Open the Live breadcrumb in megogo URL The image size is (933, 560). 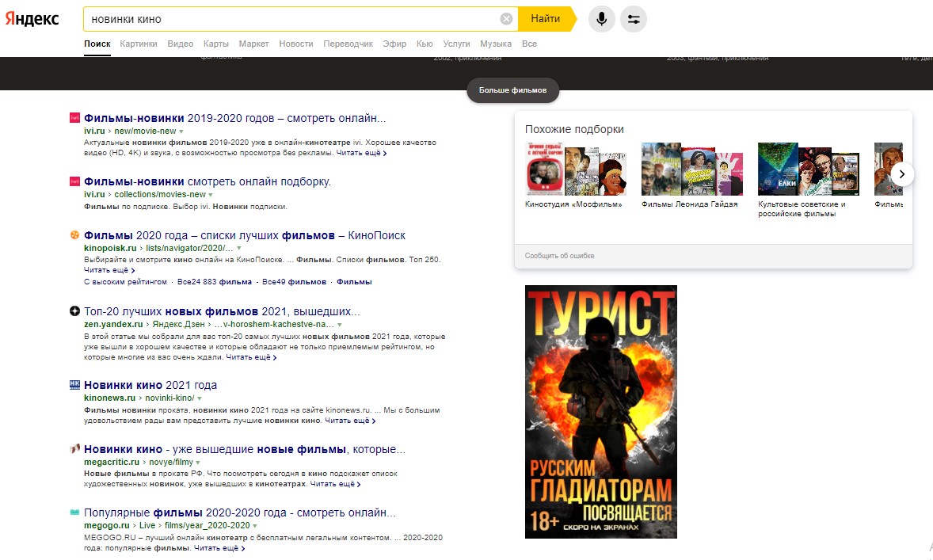point(147,525)
